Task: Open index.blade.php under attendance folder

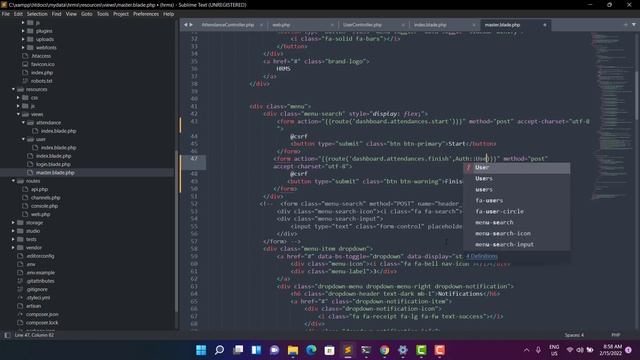Action: [x=58, y=131]
